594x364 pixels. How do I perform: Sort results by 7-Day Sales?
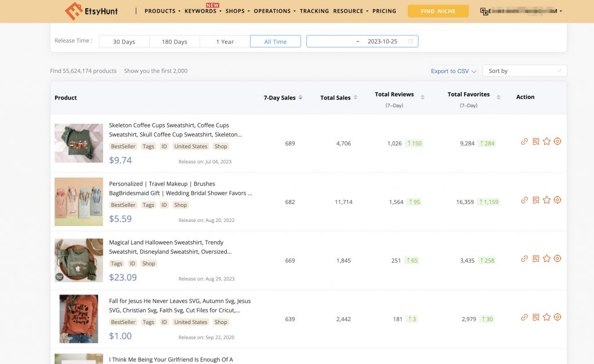pyautogui.click(x=283, y=97)
